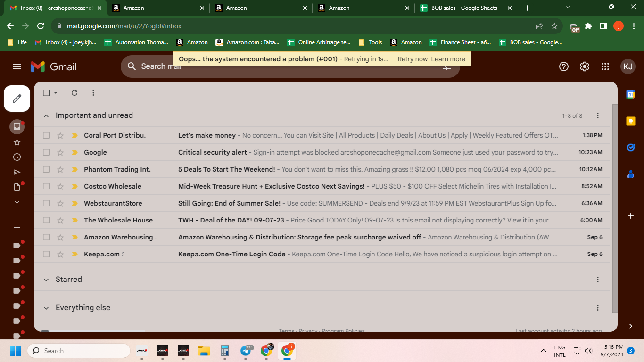Open Chrome Extensions puzzle icon
Screen dimensions: 644x362
tap(588, 26)
